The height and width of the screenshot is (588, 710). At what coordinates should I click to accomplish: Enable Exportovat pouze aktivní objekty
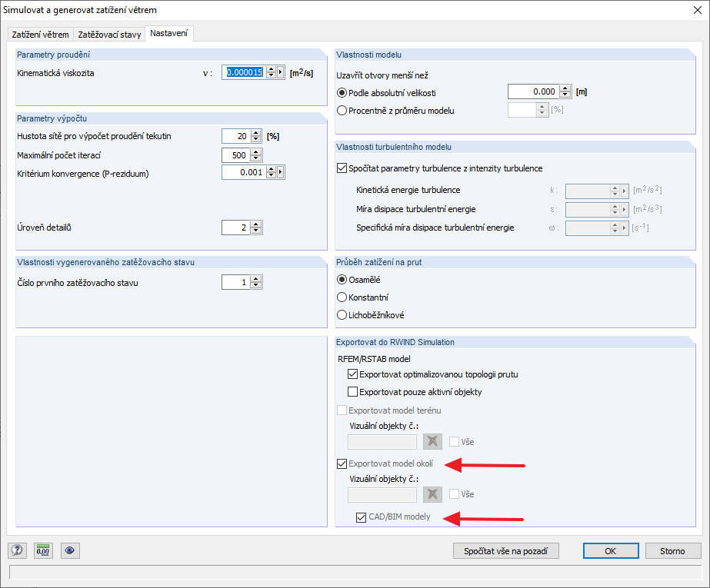pos(352,393)
